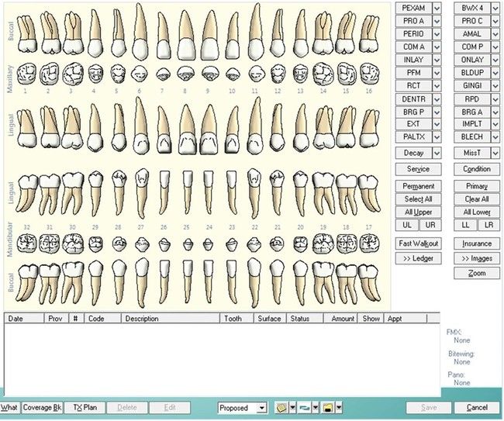Open the Decay dropdown arrow
This screenshot has height=421, width=504.
437,153
